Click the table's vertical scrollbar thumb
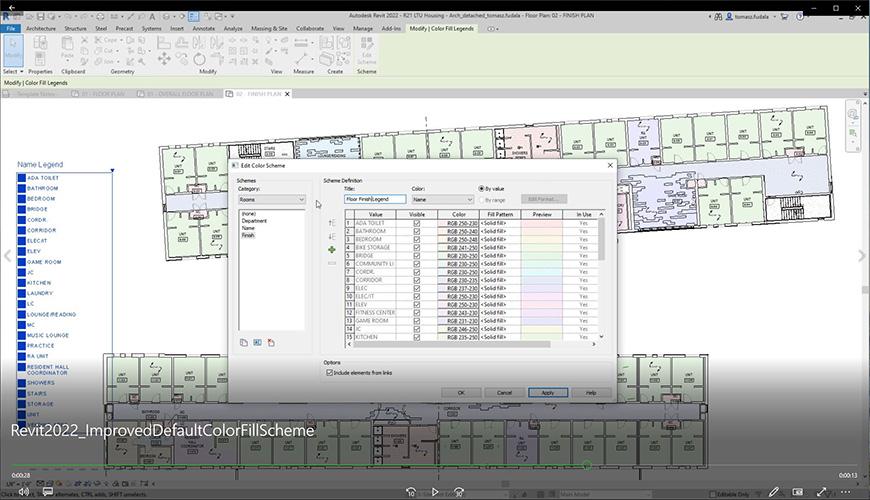Image resolution: width=870 pixels, height=500 pixels. coord(601,239)
